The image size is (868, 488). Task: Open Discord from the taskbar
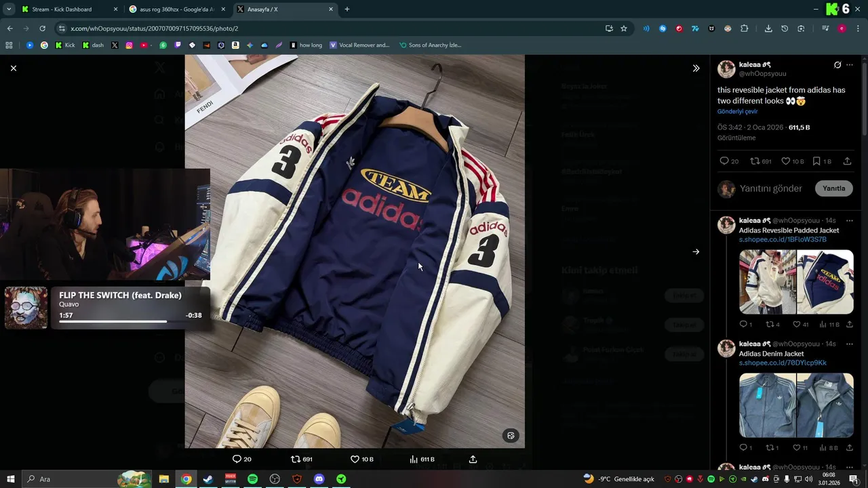319,479
